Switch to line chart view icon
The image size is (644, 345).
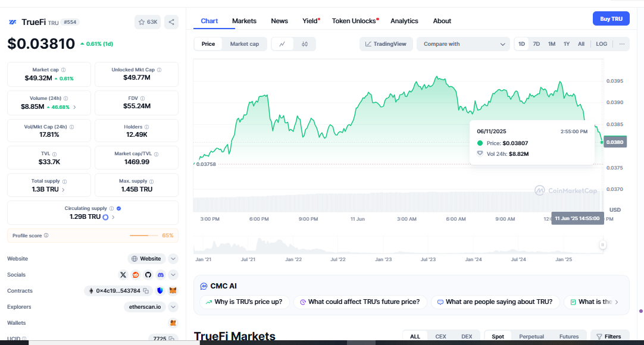tap(282, 44)
